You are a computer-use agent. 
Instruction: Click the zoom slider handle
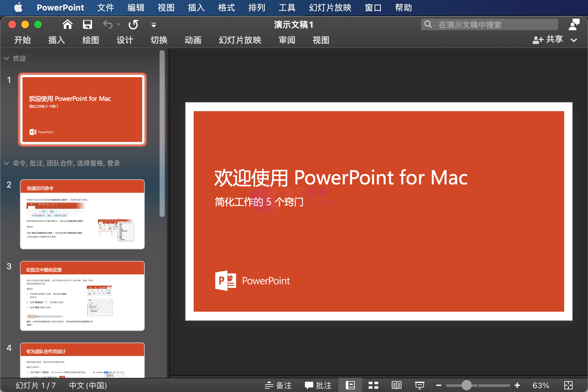(x=466, y=385)
